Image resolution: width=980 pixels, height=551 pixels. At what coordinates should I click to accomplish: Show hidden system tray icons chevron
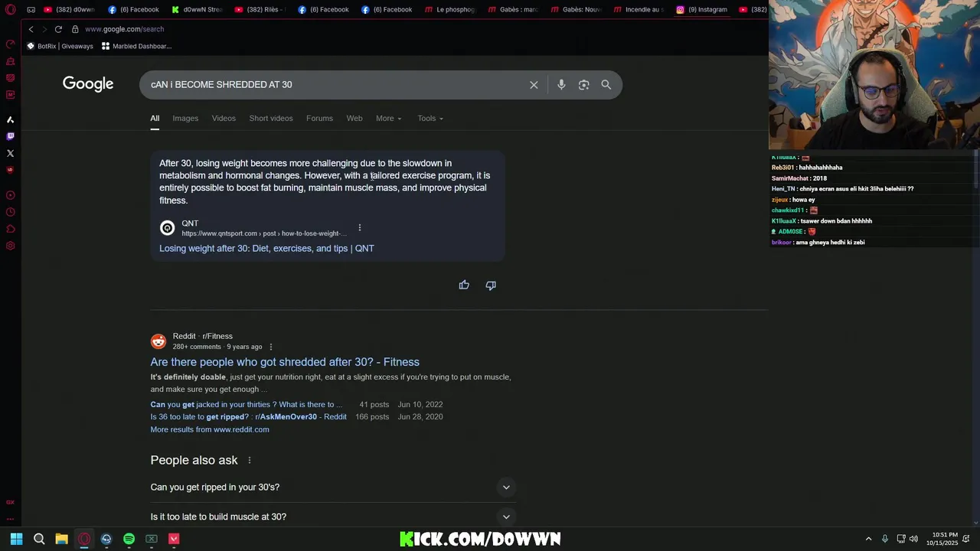coord(868,539)
